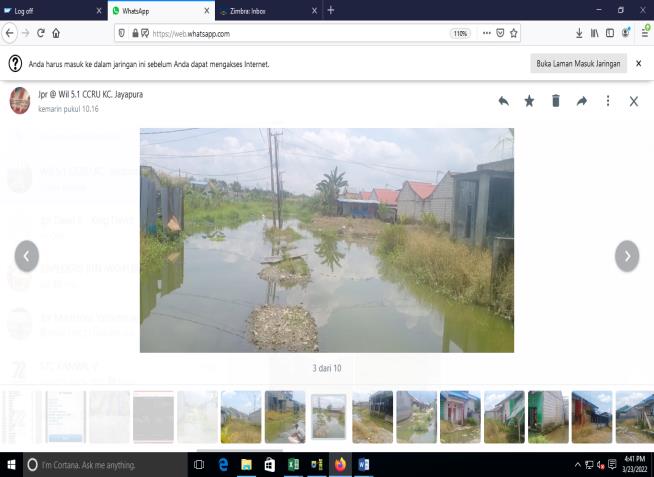
Task: Reply to this photo message
Action: pos(503,101)
